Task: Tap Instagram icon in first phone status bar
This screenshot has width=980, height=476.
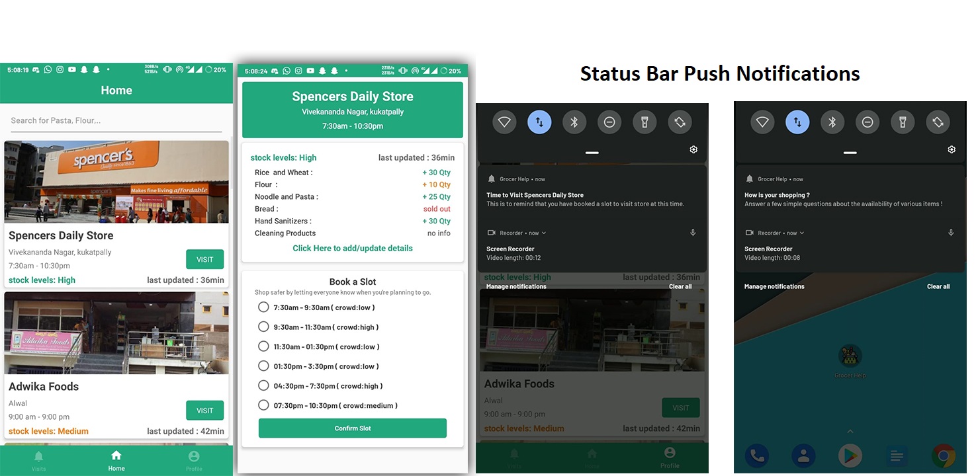Action: click(x=60, y=69)
